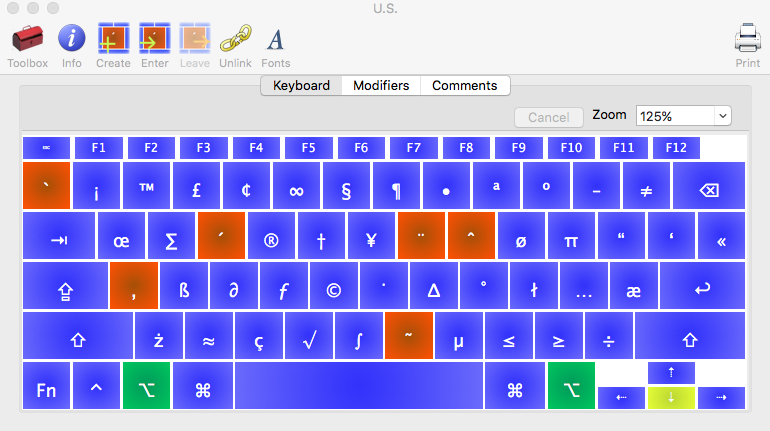Click the æ ligature key
The image size is (770, 431).
point(633,286)
